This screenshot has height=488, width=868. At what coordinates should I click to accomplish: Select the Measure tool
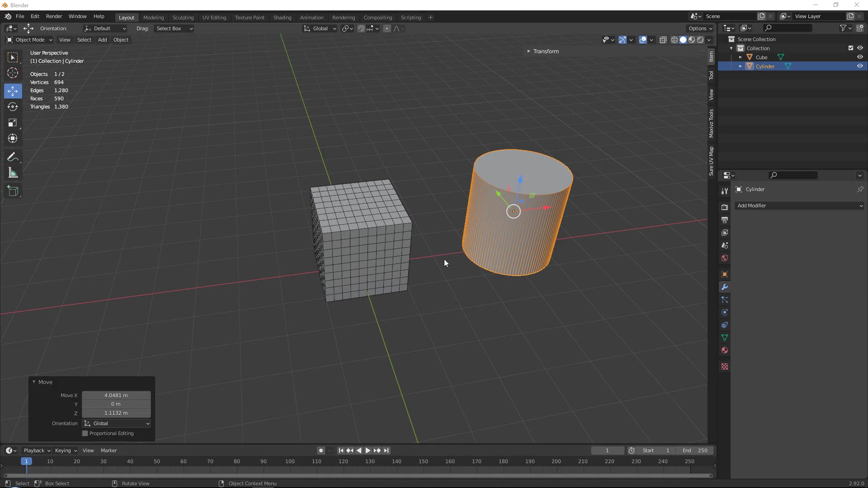click(x=13, y=173)
